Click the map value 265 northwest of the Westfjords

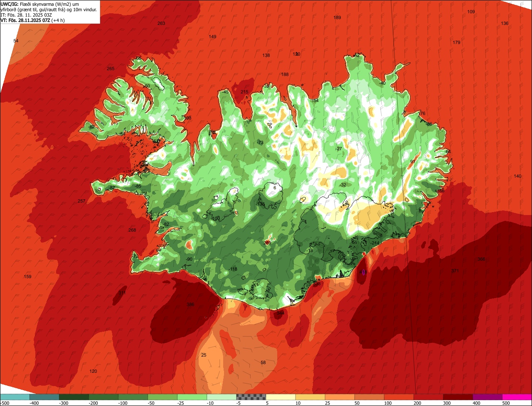(111, 68)
